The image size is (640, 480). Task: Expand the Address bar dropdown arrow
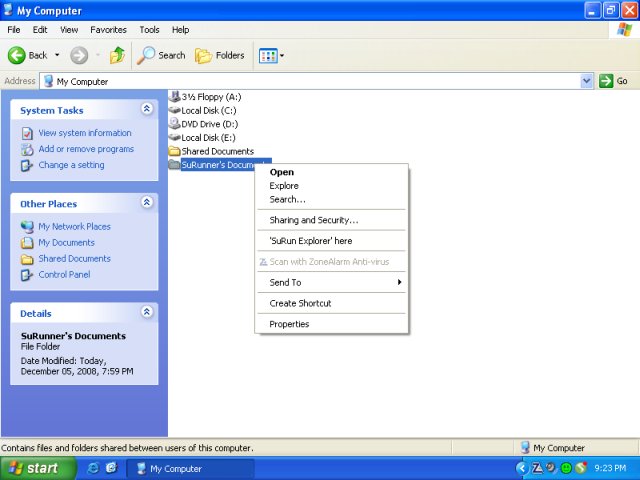(587, 81)
